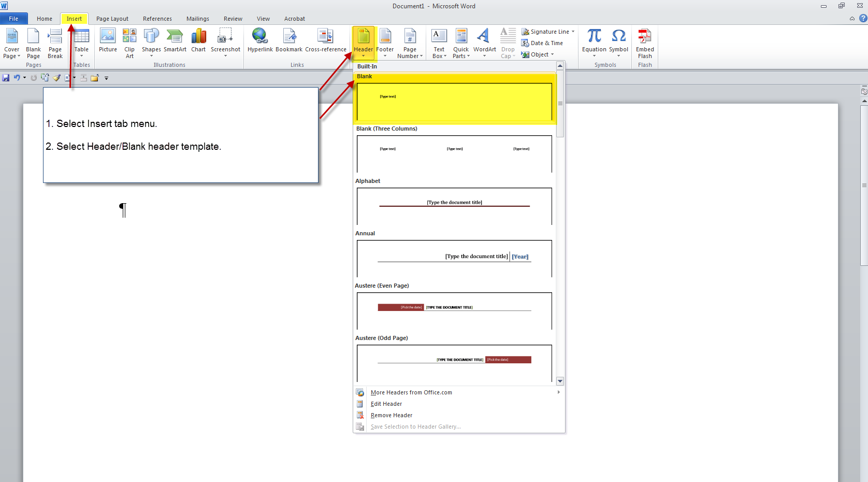The image size is (868, 482).
Task: Expand the Signature Line dropdown arrow
Action: coord(573,32)
